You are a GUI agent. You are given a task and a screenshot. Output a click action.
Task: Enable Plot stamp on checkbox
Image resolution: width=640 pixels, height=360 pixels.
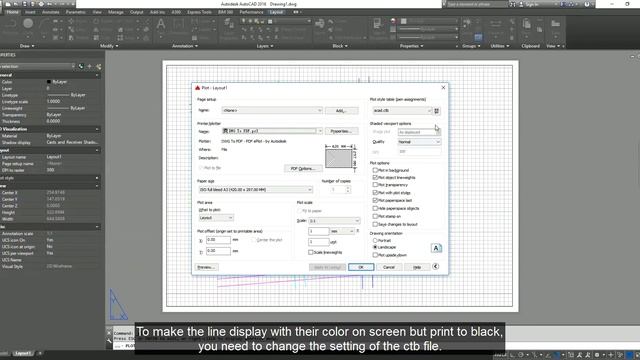(x=375, y=216)
